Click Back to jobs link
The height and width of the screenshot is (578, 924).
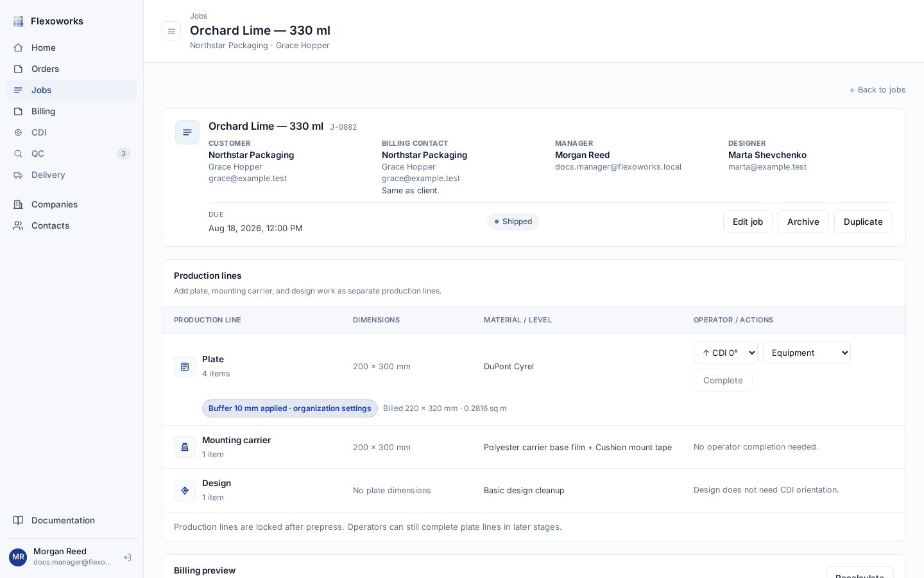878,90
